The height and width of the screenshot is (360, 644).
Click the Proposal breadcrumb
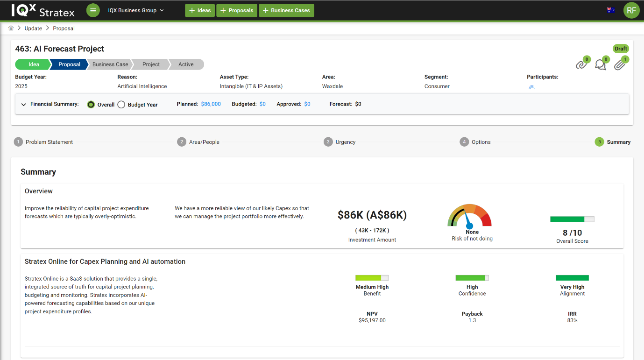64,28
